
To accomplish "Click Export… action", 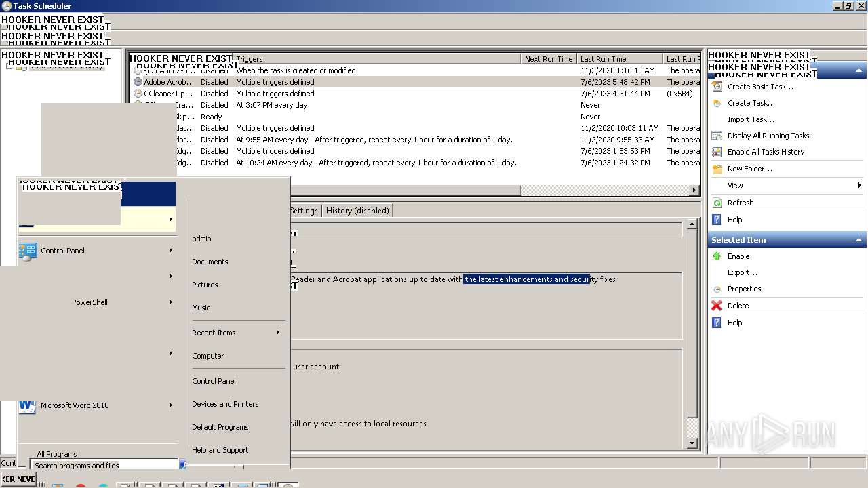I will [743, 272].
